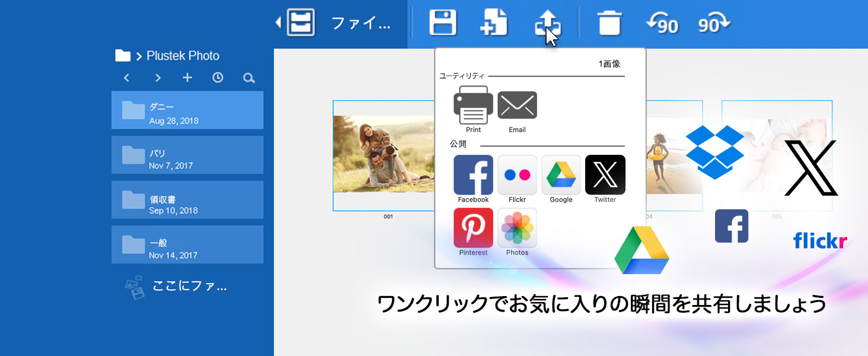Click the Plustek Photo breadcrumb text
Screen dimensions: 868x356
pyautogui.click(x=183, y=56)
